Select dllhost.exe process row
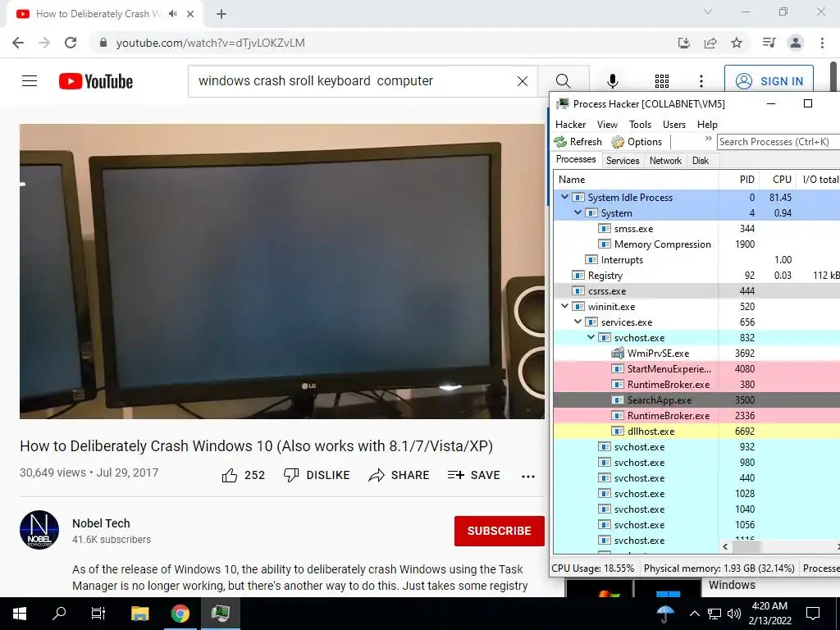 click(x=696, y=431)
